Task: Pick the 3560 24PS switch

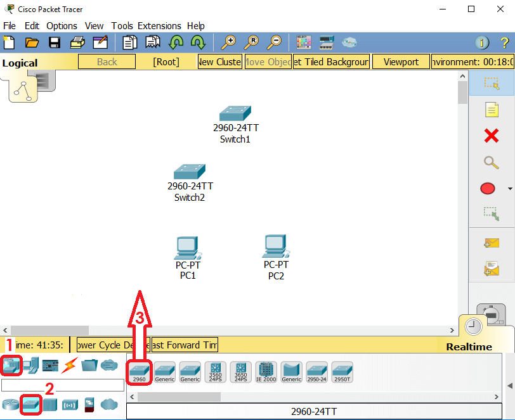Action: point(216,372)
